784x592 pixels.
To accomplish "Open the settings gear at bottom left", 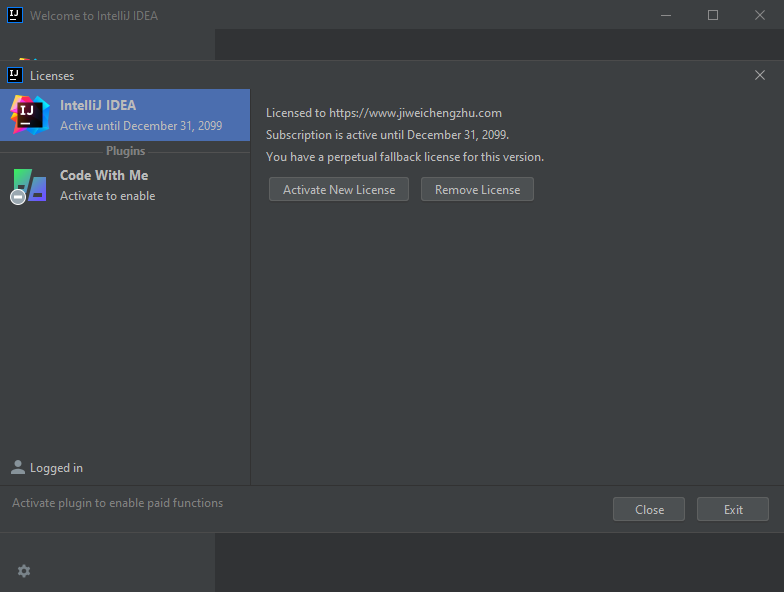I will (x=24, y=571).
